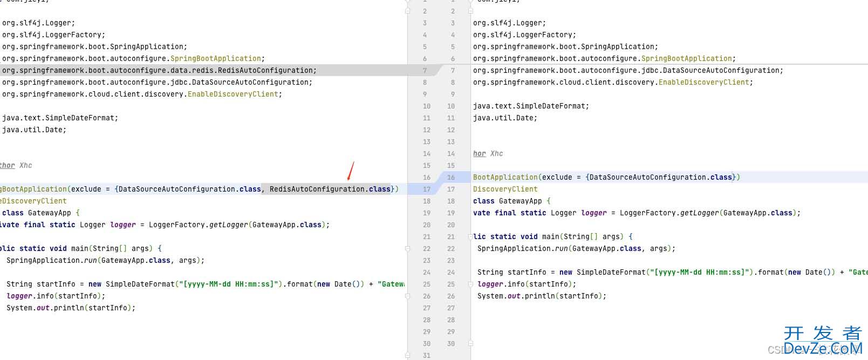Click java.text.SimpleDateFormat import in right pane
This screenshot has width=868, height=360.
click(x=531, y=106)
